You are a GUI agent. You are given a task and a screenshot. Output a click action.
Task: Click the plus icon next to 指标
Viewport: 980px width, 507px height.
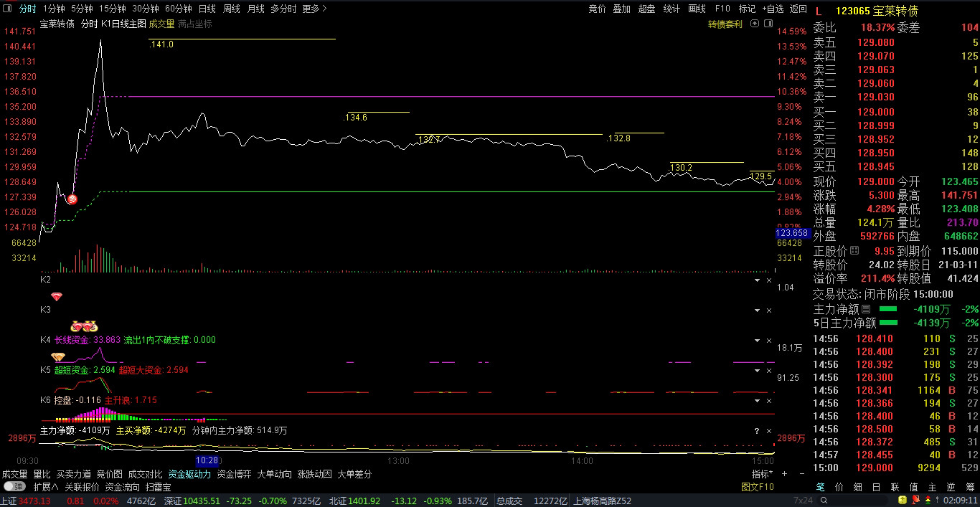783,474
